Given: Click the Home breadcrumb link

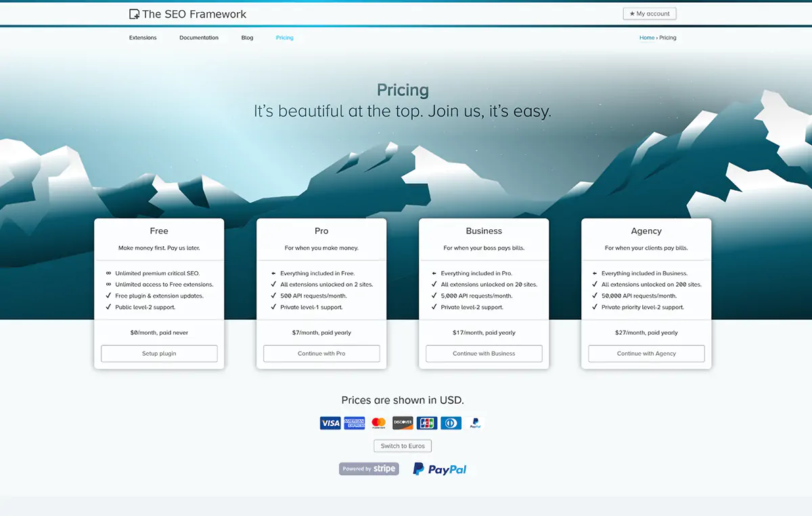Looking at the screenshot, I should [x=646, y=38].
